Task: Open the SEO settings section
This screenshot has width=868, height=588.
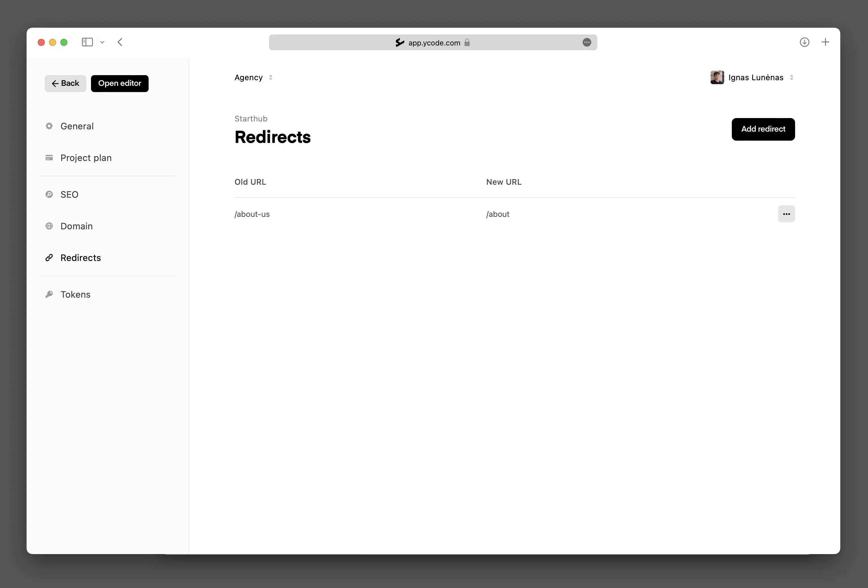Action: [70, 195]
